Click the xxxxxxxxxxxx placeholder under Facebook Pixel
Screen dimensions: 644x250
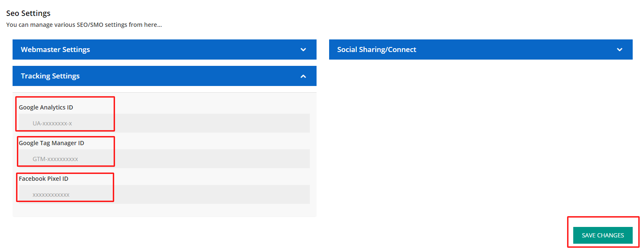[51, 195]
